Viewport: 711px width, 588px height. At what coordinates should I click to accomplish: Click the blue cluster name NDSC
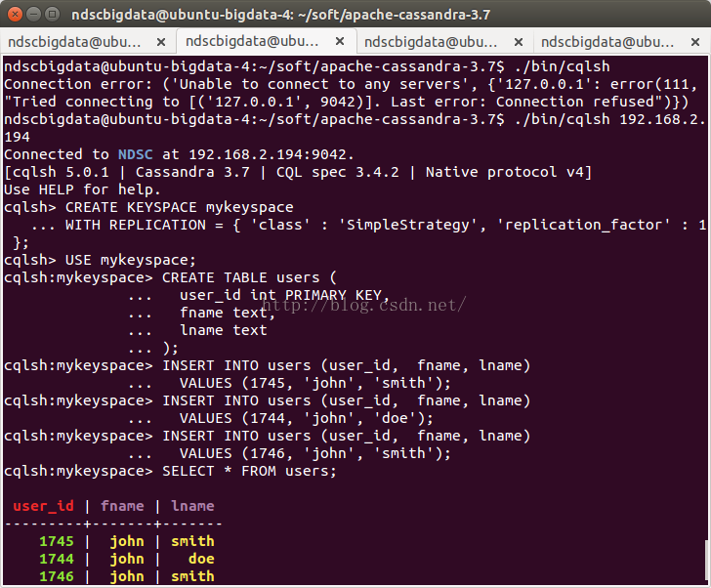tap(135, 154)
